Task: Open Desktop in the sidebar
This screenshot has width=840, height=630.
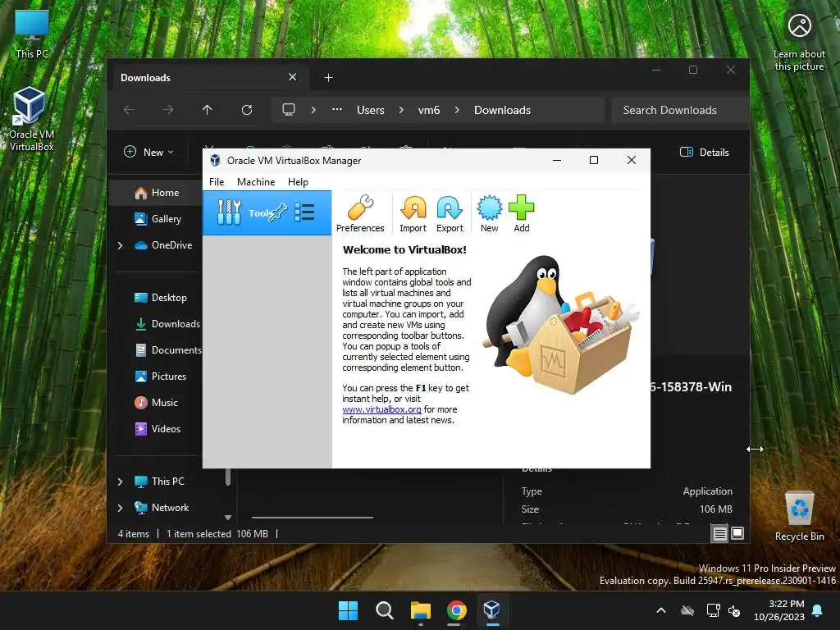Action: 161,297
